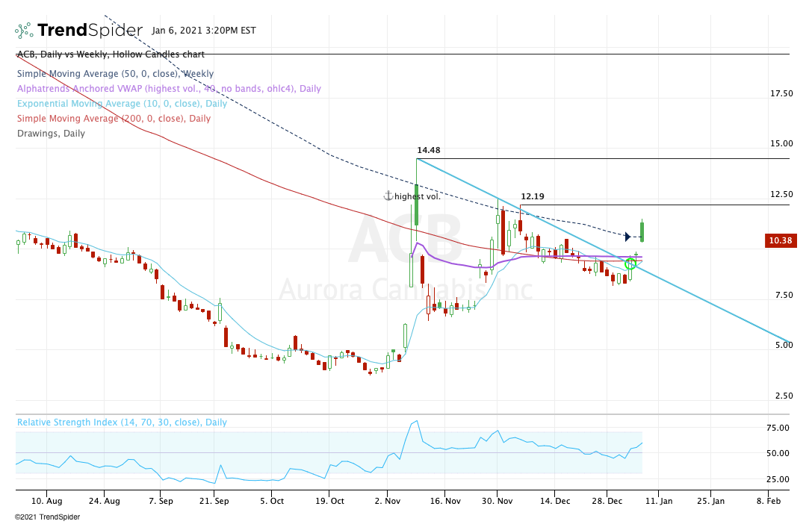Image resolution: width=812 pixels, height=524 pixels.
Task: Click the RSI 50.00 axis label
Action: [778, 453]
